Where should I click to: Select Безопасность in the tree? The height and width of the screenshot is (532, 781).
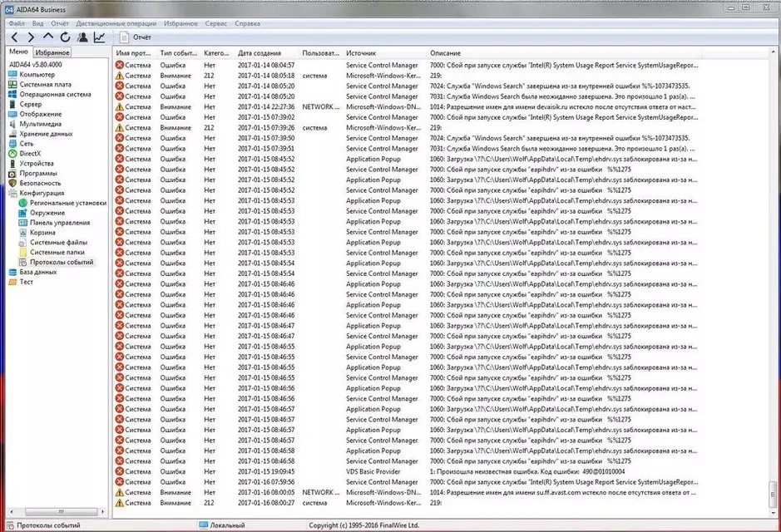pos(40,183)
